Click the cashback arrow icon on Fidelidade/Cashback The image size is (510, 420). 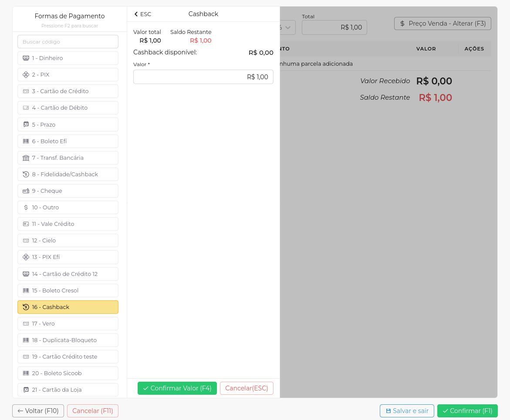pyautogui.click(x=25, y=174)
